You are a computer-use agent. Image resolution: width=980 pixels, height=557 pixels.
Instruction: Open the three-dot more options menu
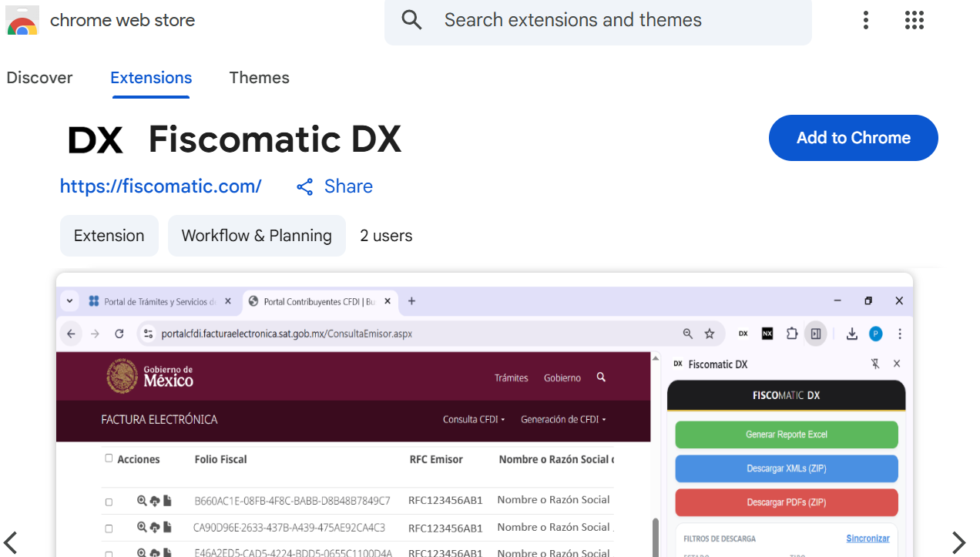866,20
